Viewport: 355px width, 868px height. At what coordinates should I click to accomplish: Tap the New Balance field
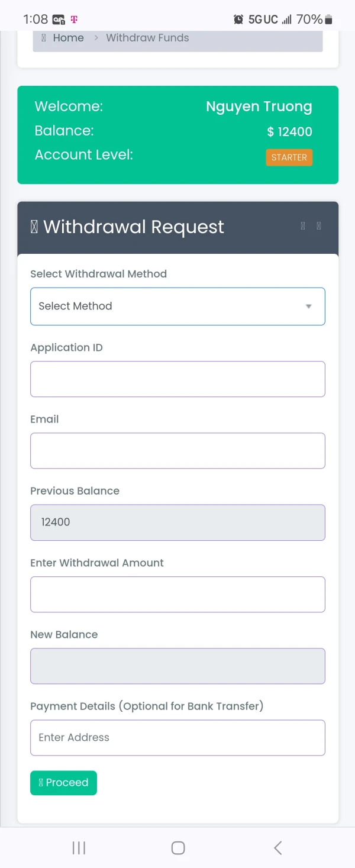pyautogui.click(x=177, y=666)
